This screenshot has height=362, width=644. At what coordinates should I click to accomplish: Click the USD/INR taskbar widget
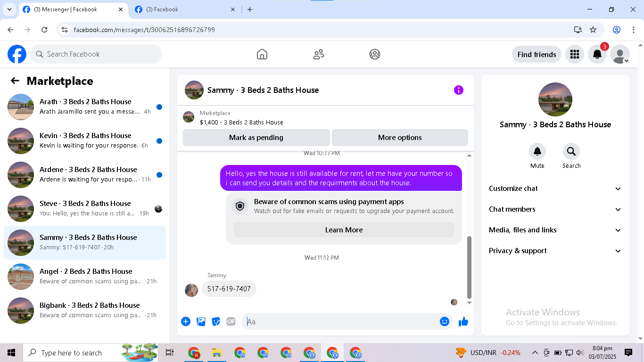tap(488, 353)
